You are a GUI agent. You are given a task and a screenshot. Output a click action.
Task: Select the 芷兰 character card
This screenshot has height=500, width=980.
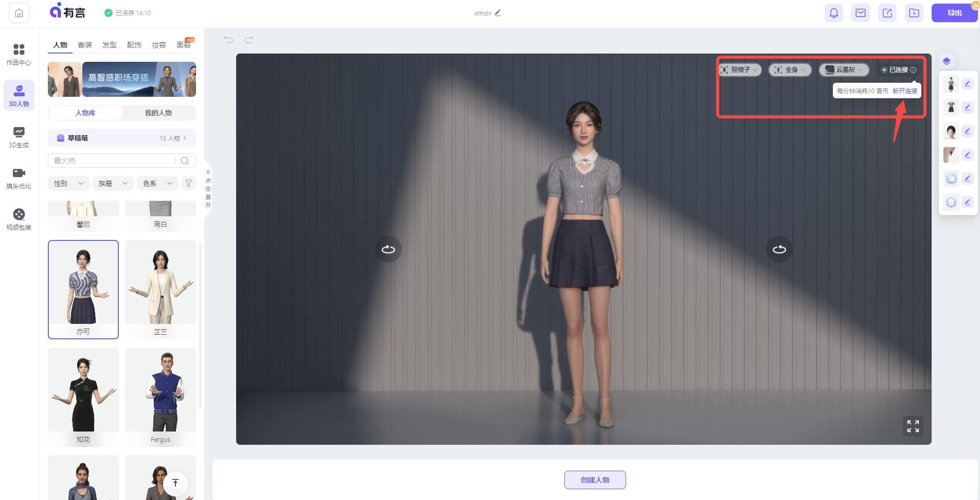[161, 289]
